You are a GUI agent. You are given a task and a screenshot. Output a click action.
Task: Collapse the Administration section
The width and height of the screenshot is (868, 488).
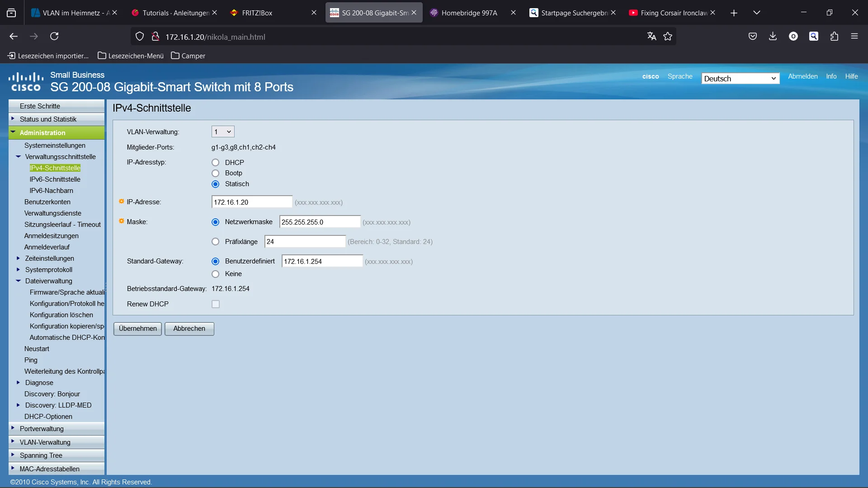click(x=57, y=133)
